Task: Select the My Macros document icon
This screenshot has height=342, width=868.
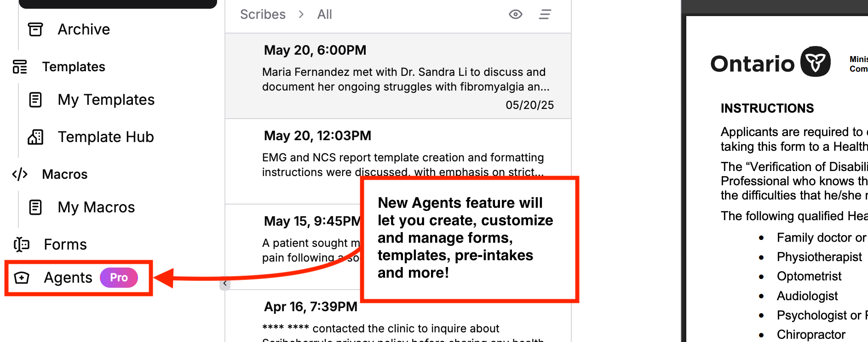Action: [35, 207]
